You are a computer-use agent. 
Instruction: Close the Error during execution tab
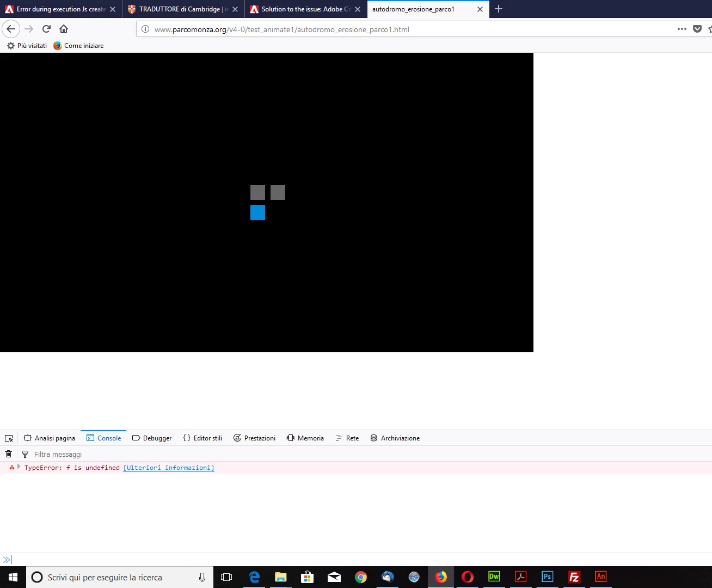tap(113, 9)
